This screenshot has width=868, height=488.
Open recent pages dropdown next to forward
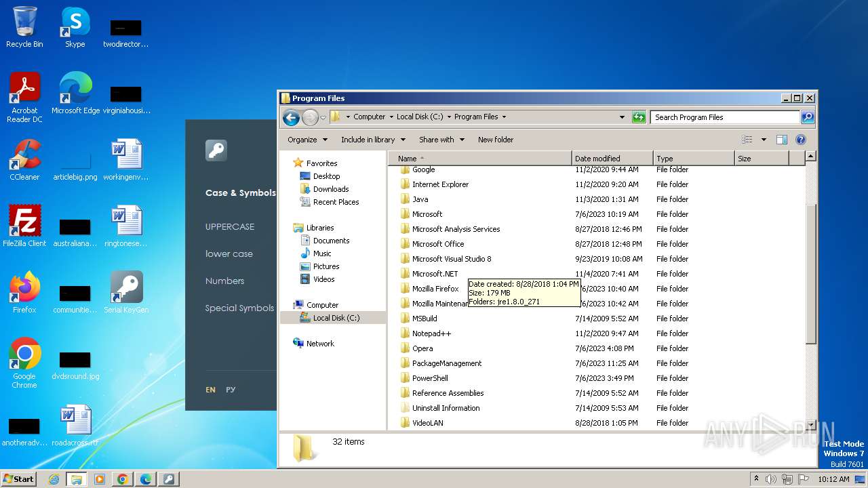323,117
